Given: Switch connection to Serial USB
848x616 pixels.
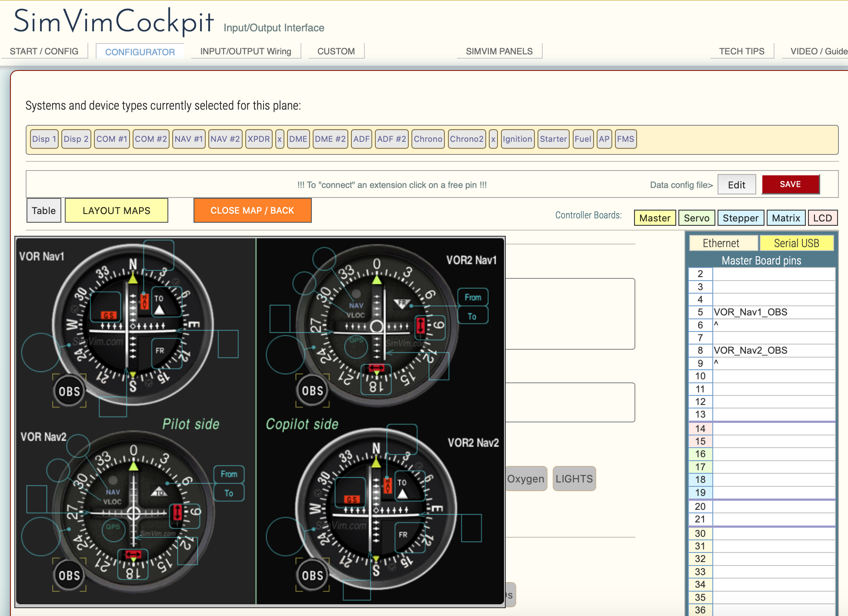Looking at the screenshot, I should pyautogui.click(x=797, y=243).
